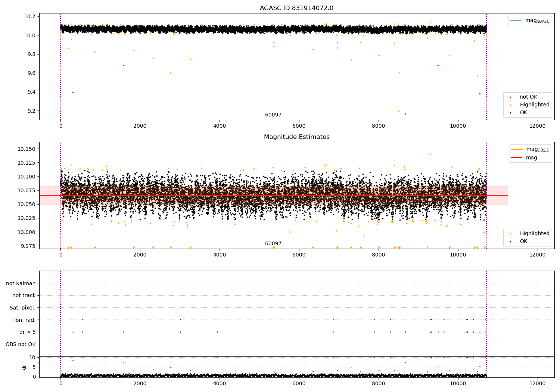Screen dimensions: 560x392
Task: Click the '12000' x tick of the top panel
Action: click(x=538, y=126)
